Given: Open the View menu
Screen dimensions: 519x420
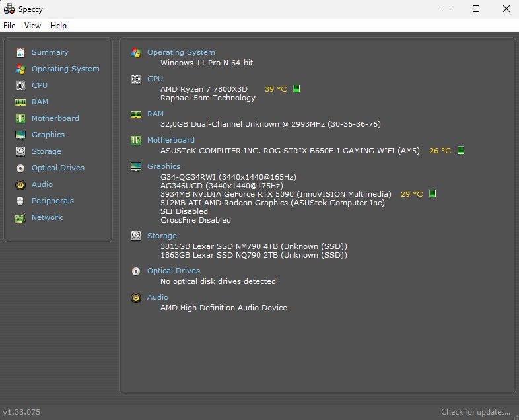Looking at the screenshot, I should coord(32,26).
